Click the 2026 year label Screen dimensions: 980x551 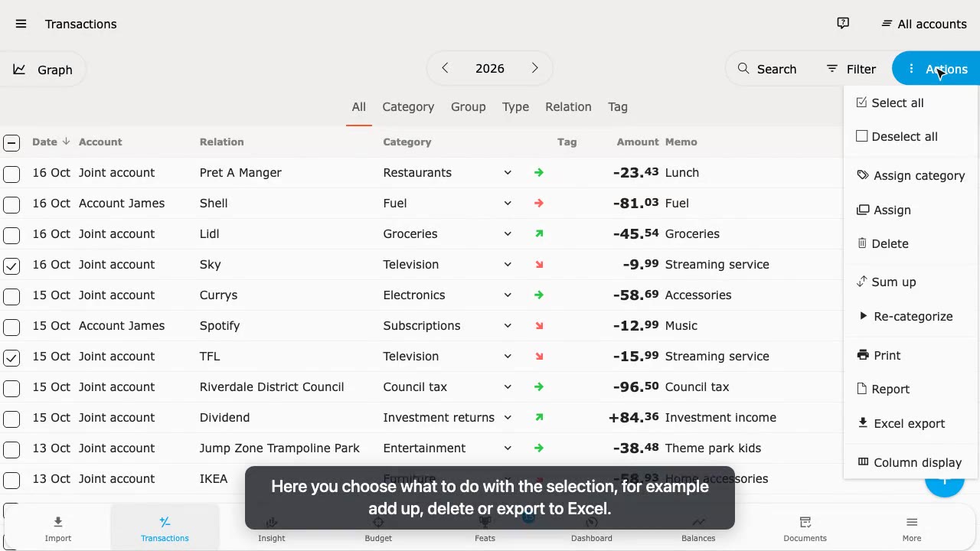(x=490, y=69)
